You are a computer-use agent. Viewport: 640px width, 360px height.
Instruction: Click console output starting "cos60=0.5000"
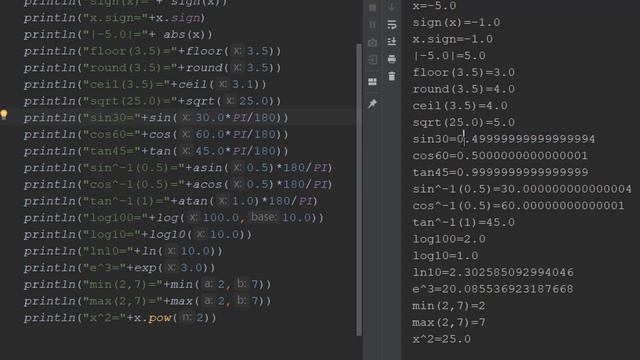tap(500, 156)
